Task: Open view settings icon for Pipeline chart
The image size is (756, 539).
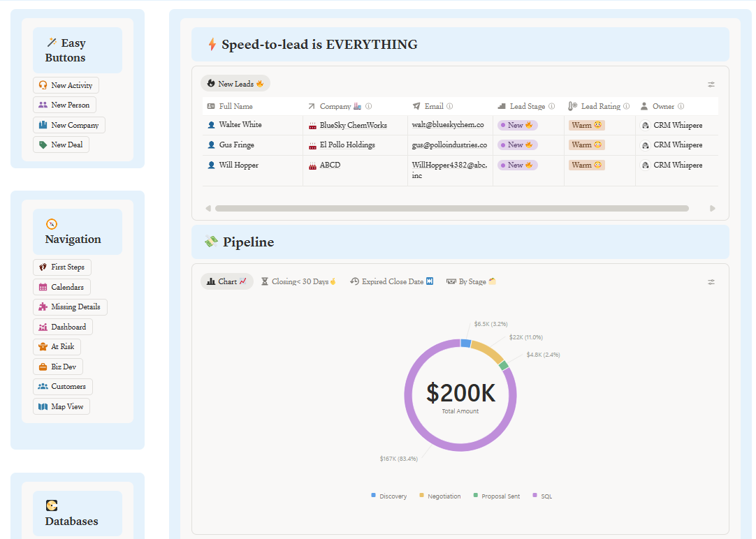Action: tap(711, 282)
